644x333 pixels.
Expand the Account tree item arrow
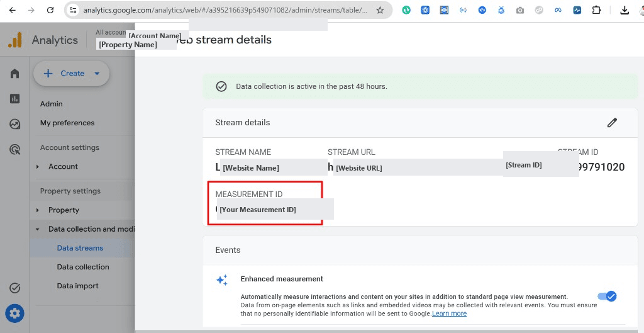(x=37, y=166)
